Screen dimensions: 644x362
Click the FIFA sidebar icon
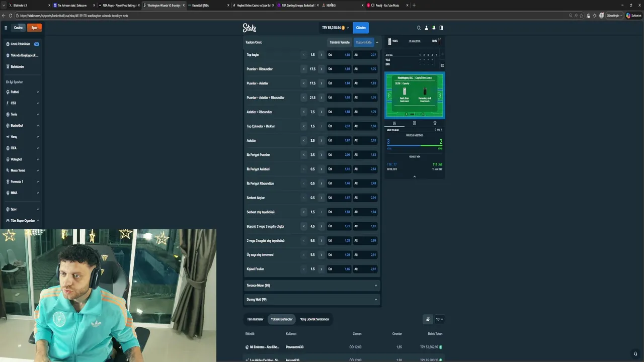point(8,148)
